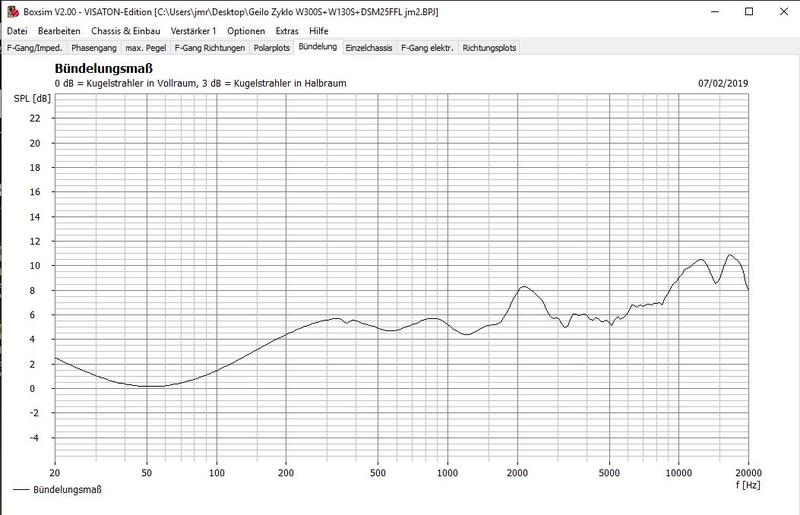Switch to the F-Gang elektr. tab

(x=427, y=47)
